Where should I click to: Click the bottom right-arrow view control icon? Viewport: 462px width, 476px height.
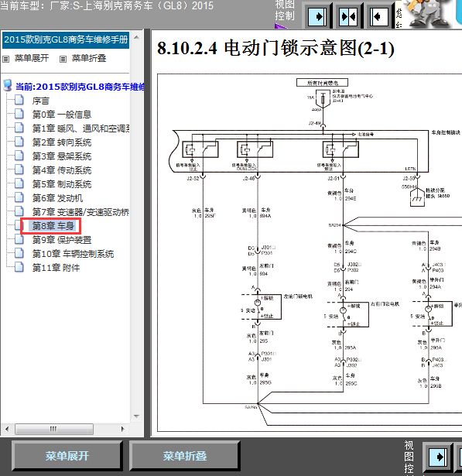[x=438, y=457]
